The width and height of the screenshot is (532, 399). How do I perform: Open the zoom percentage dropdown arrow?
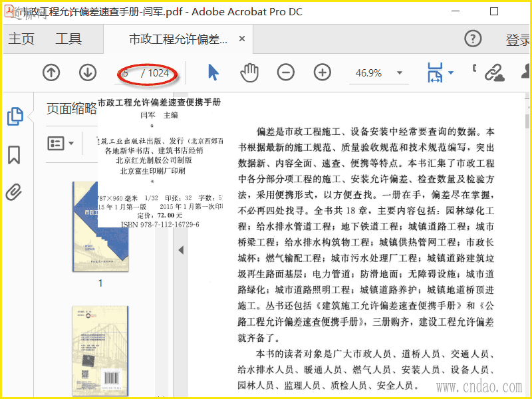click(x=400, y=72)
